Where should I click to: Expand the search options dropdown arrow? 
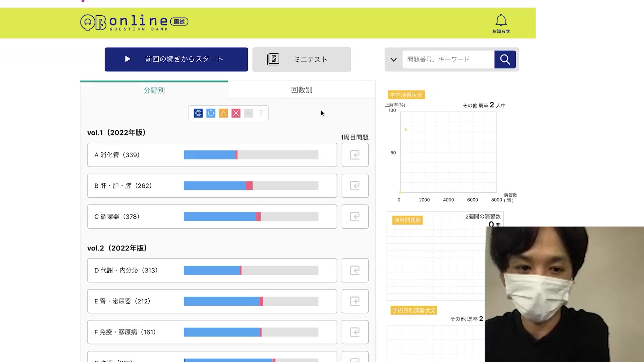[x=393, y=60]
